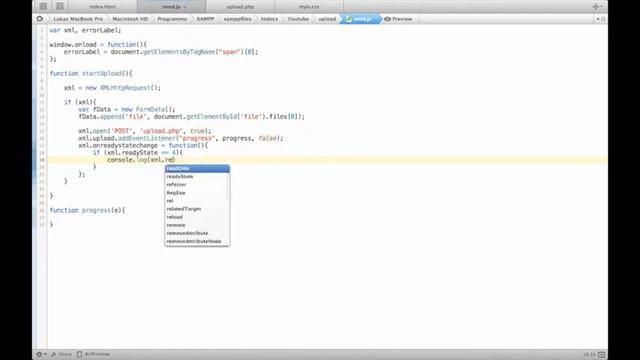Click the circular home icon in path bar

pos(40,19)
